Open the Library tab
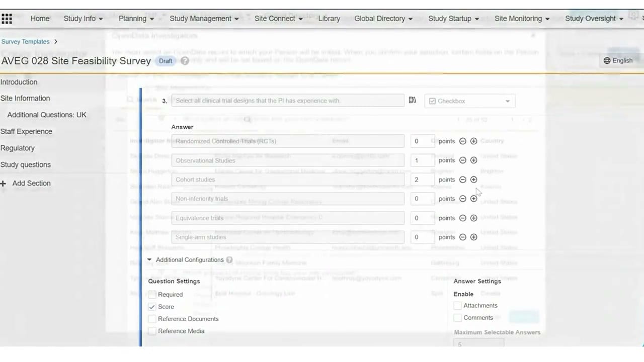The image size is (644, 362). click(x=329, y=19)
